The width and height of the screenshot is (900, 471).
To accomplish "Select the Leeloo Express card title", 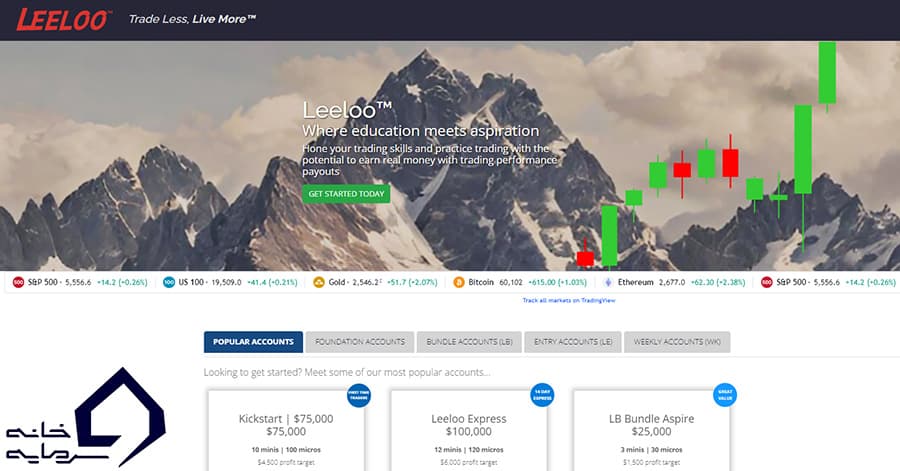I will 469,419.
